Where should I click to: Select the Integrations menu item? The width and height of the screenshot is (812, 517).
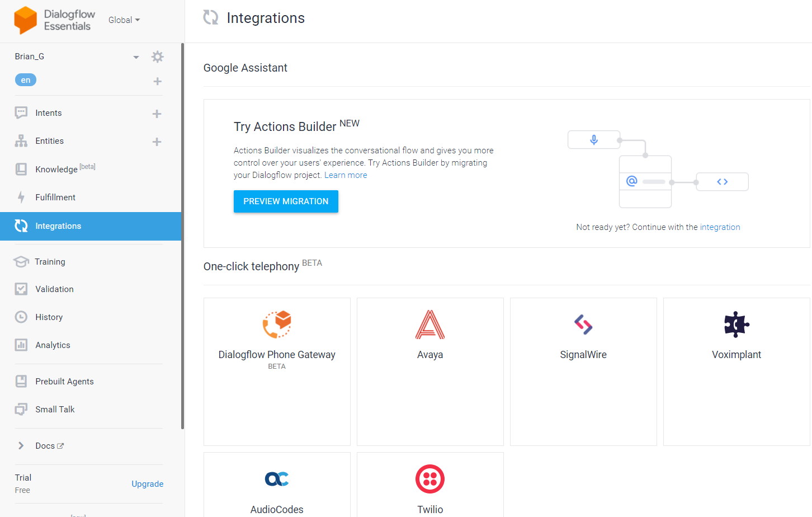point(91,226)
